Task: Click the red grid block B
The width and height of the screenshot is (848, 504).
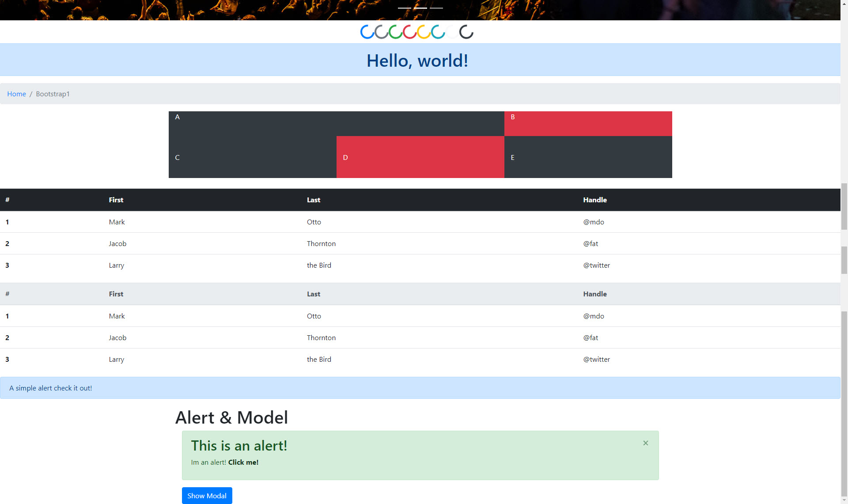Action: click(588, 123)
